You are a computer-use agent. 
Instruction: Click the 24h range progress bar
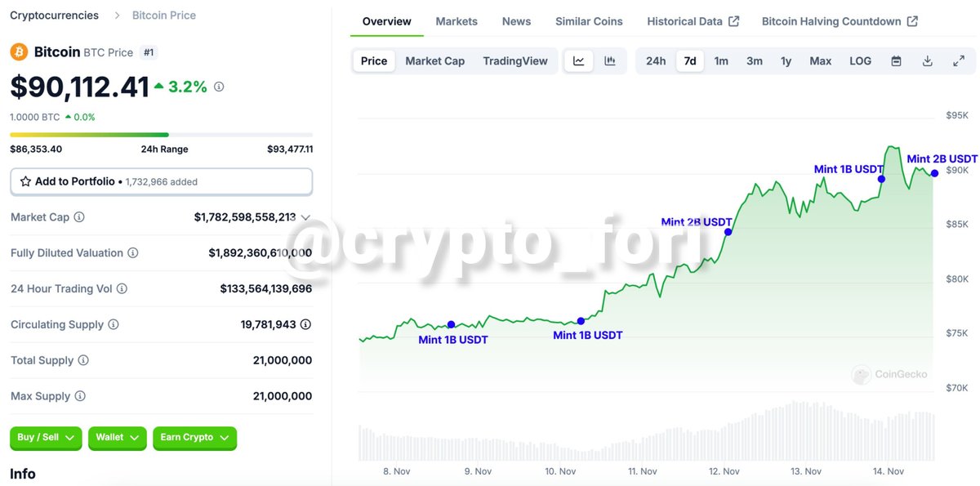coord(161,135)
